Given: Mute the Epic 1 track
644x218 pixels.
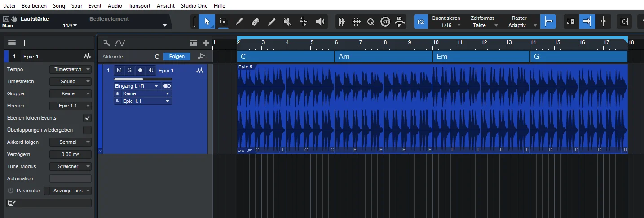Looking at the screenshot, I should point(119,71).
